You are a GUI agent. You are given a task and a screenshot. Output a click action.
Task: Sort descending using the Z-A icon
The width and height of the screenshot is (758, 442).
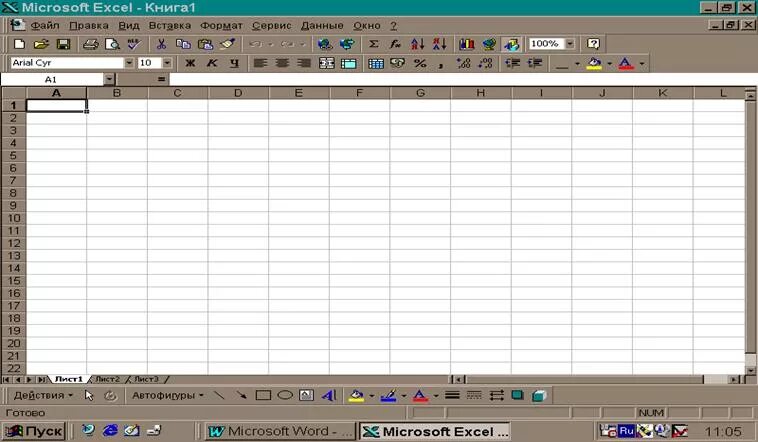pos(439,44)
